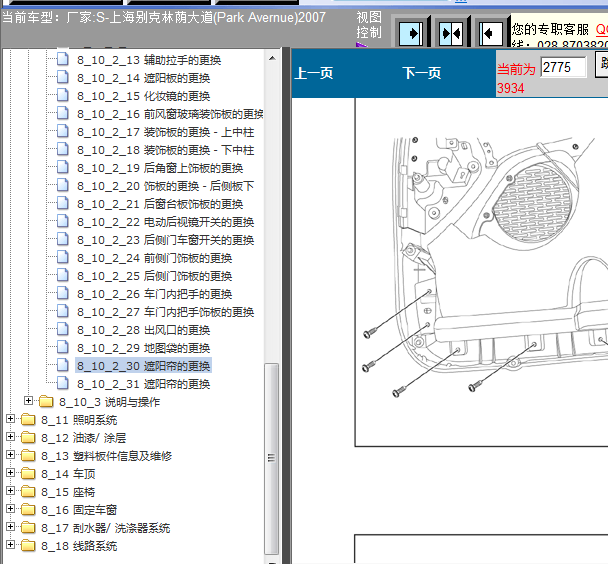This screenshot has height=564, width=608.
Task: Open 8_10_2_28 出风口的更换
Action: (x=143, y=330)
